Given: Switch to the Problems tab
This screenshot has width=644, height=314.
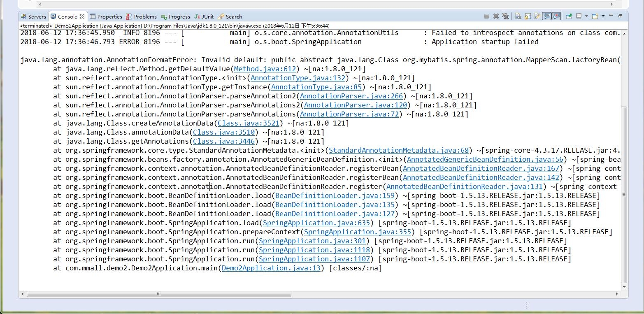Looking at the screenshot, I should [142, 16].
